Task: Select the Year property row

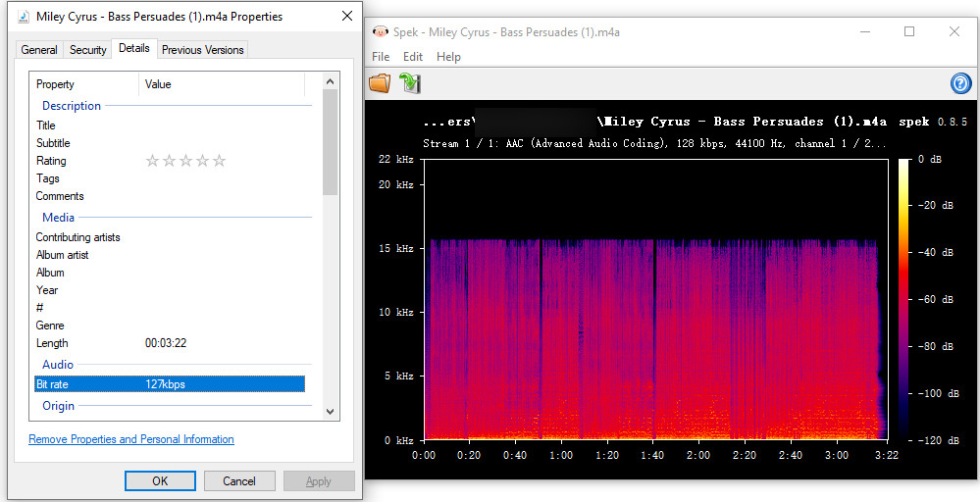Action: (x=170, y=289)
